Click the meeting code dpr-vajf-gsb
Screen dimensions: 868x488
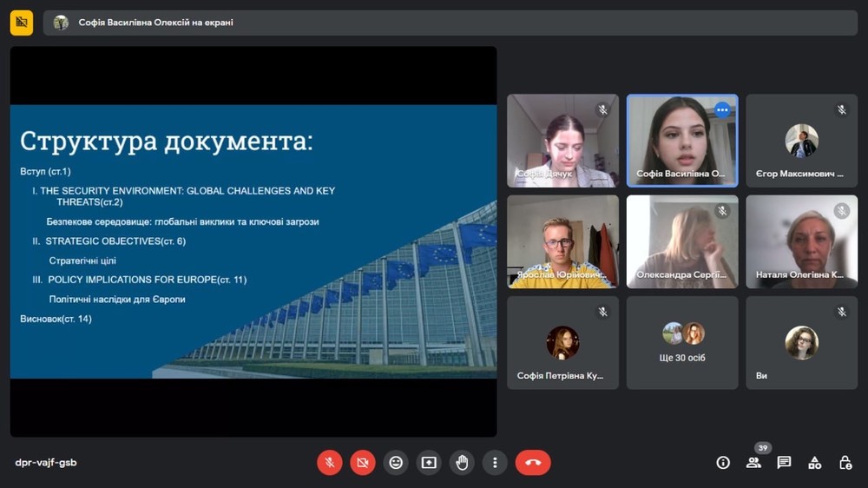click(46, 463)
